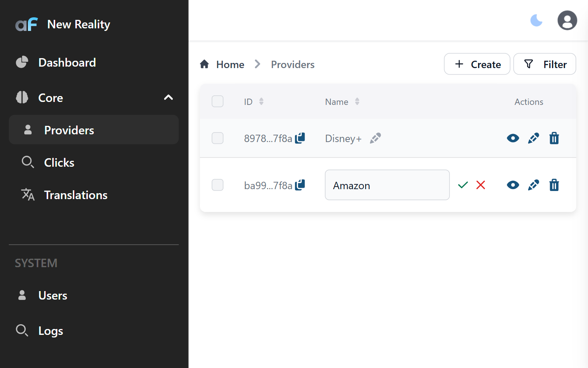
Task: Select the checkbox on the Amazon row
Action: 218,185
